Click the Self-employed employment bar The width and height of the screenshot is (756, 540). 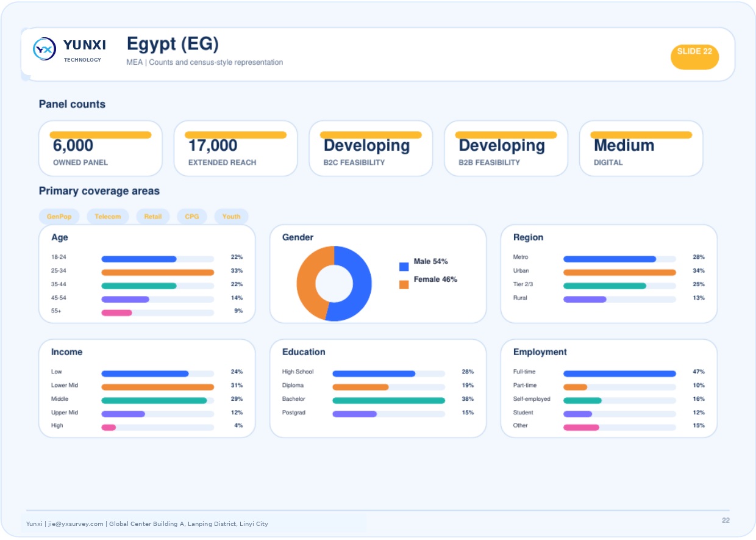[619, 400]
